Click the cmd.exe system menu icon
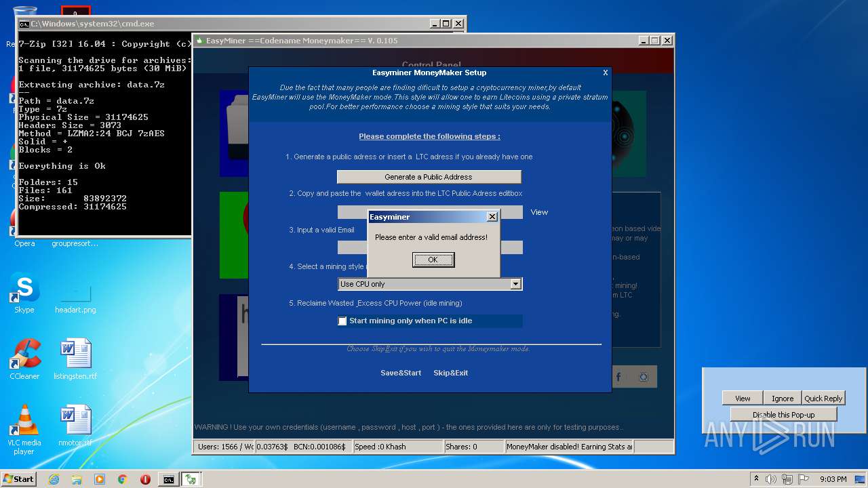 (x=24, y=24)
